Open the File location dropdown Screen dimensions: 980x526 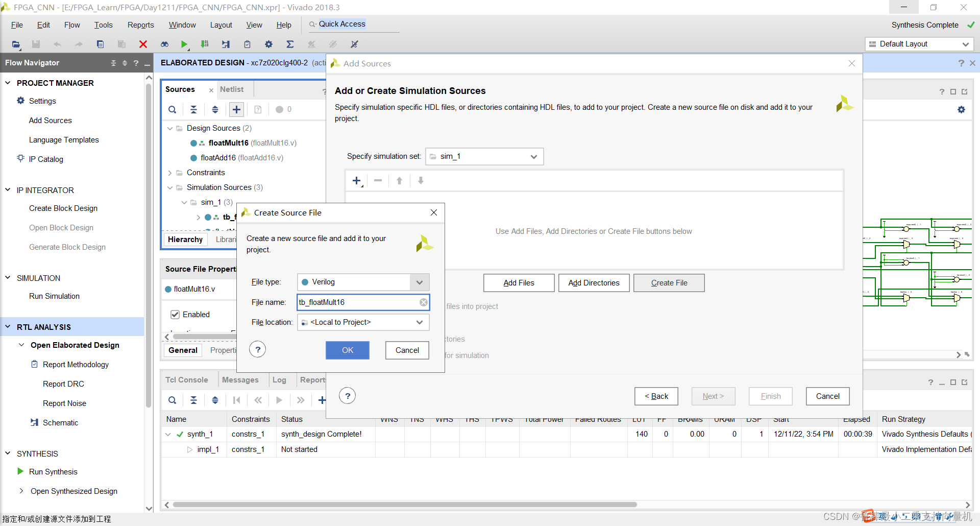coord(419,322)
